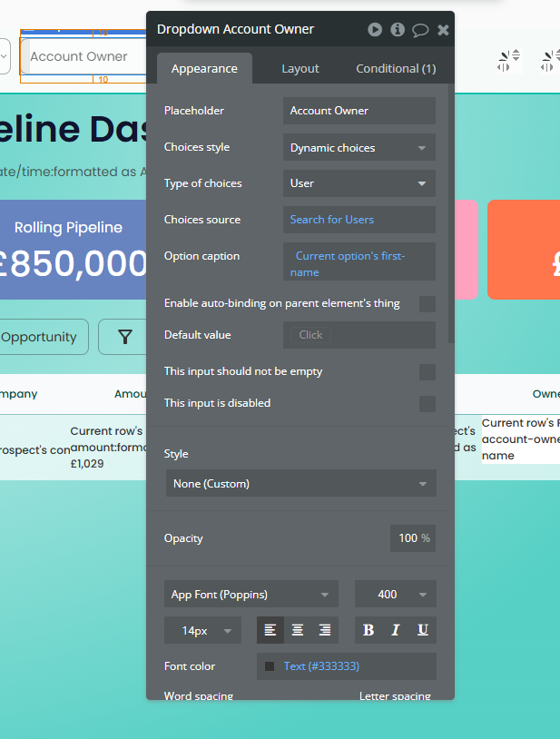Screen dimensions: 560x739
Task: Click the 'Text (#333333)' font color link
Action: tap(321, 666)
